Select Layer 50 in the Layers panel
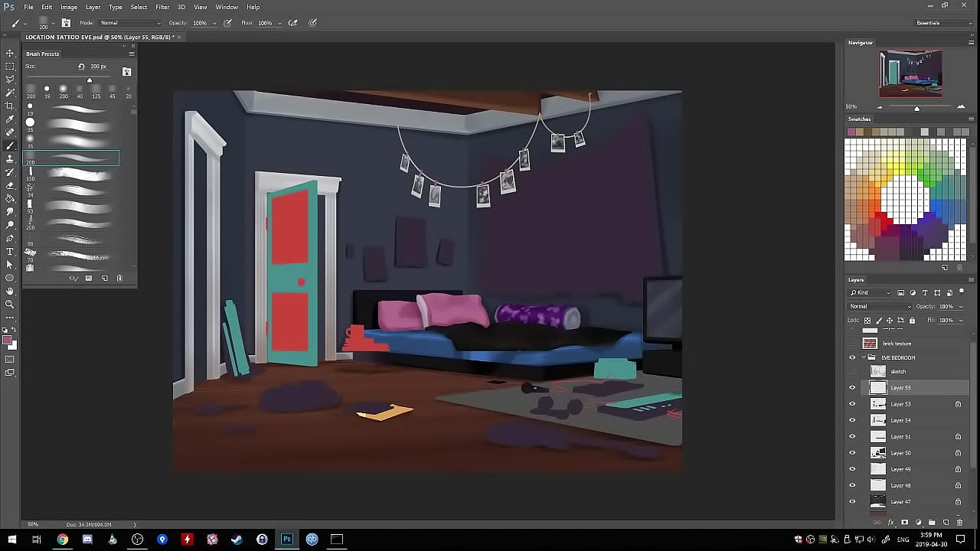 point(900,453)
